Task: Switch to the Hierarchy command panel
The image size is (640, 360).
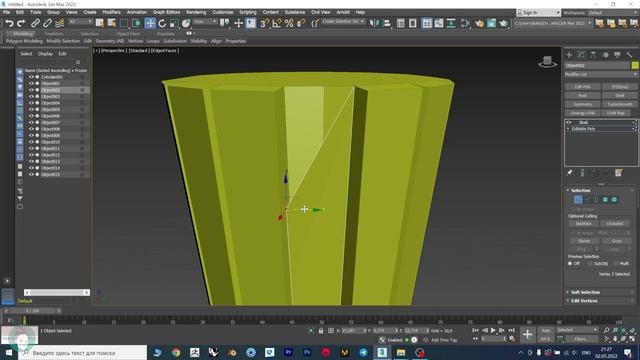Action: pos(593,55)
